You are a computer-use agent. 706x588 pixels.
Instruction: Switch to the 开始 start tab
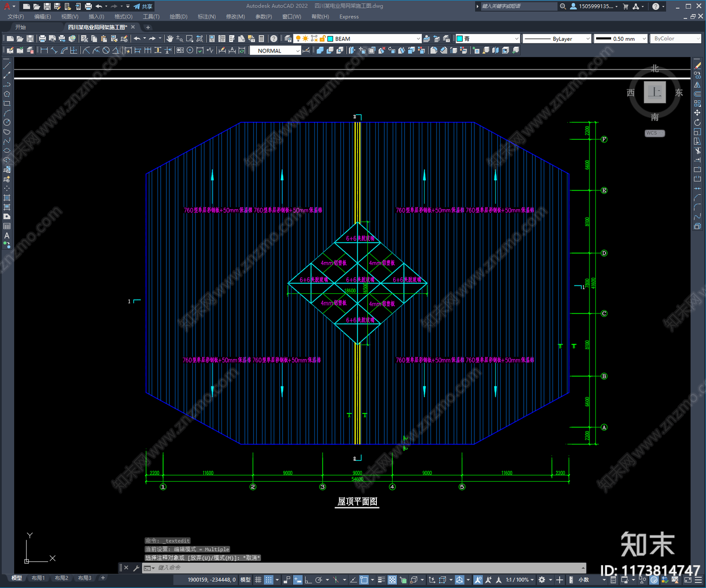click(20, 27)
